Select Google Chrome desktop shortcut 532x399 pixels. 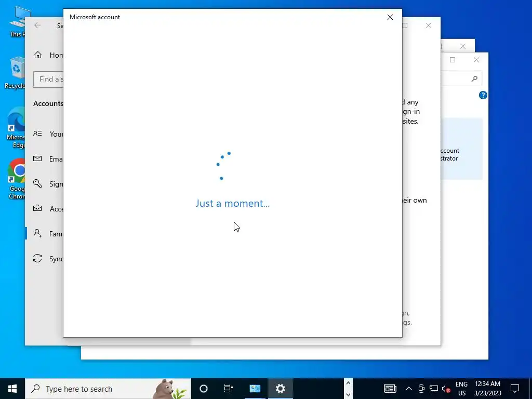coord(17,179)
